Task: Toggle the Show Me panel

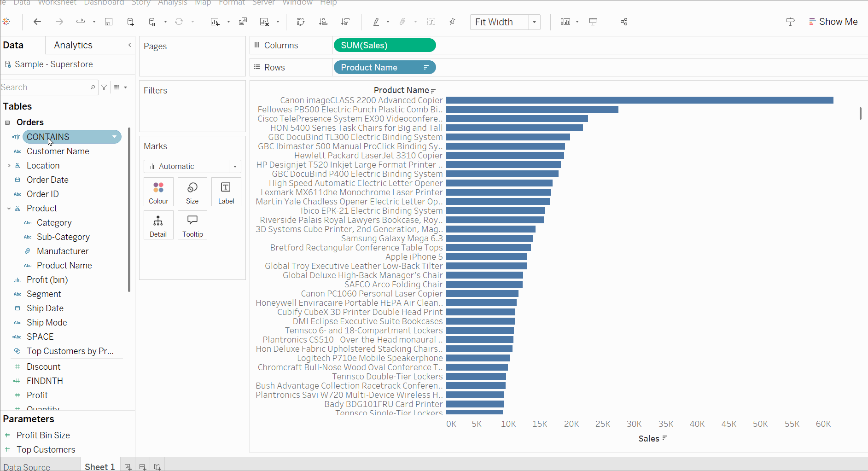Action: coord(833,22)
